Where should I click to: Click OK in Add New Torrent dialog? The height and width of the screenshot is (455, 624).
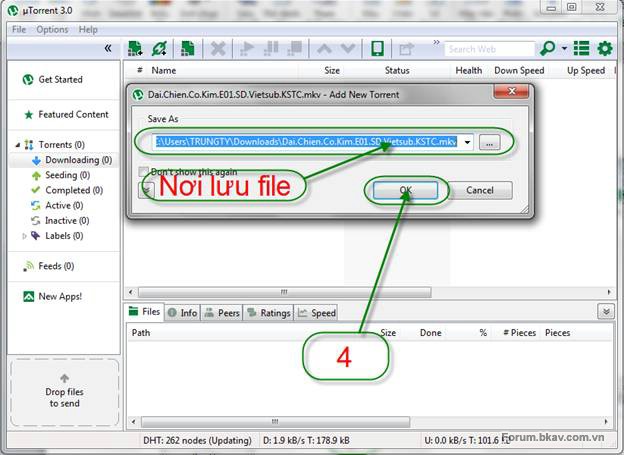(405, 190)
